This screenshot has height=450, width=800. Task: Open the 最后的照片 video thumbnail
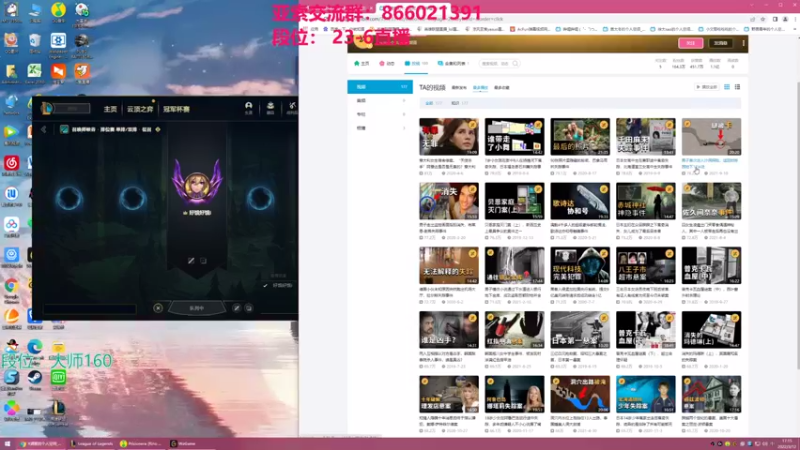(x=580, y=137)
